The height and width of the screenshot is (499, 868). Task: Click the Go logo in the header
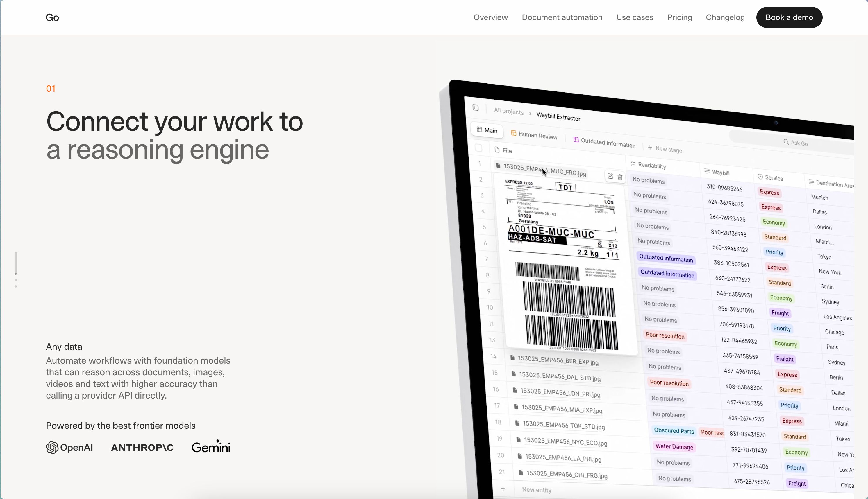pos(52,17)
